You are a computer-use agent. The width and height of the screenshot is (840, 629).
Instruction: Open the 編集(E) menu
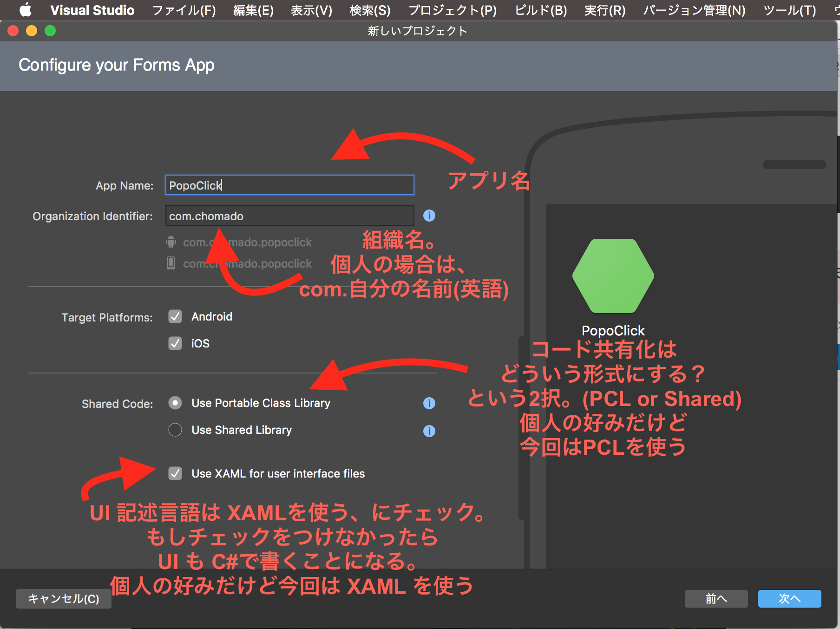pyautogui.click(x=253, y=10)
